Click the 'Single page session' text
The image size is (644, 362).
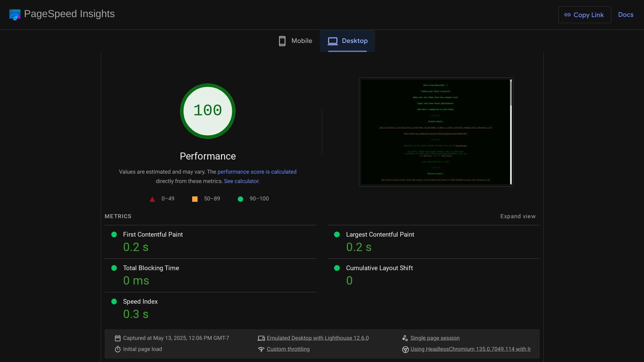point(435,338)
